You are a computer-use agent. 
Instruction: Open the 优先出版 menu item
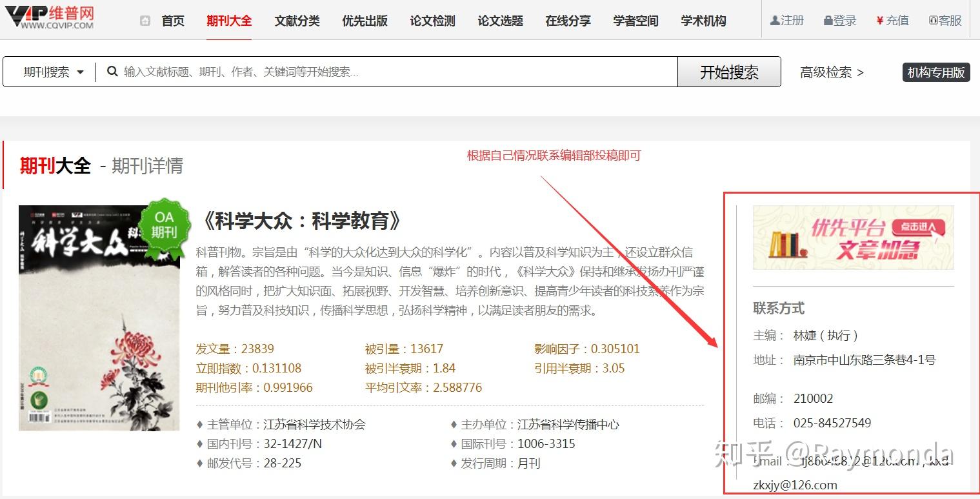tap(365, 21)
